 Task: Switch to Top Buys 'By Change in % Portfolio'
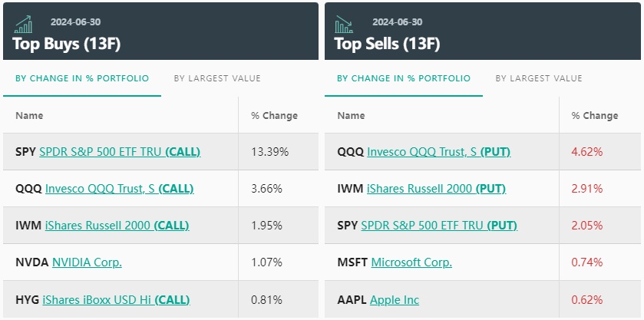pyautogui.click(x=82, y=78)
